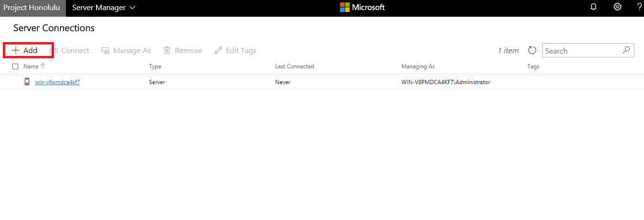This screenshot has width=644, height=220.
Task: Sort by Managing As column header
Action: click(x=418, y=66)
